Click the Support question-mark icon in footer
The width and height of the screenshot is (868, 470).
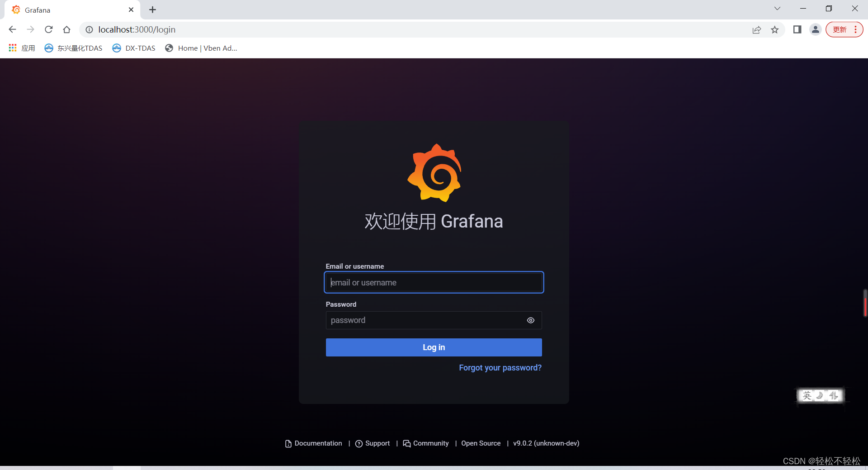tap(359, 444)
